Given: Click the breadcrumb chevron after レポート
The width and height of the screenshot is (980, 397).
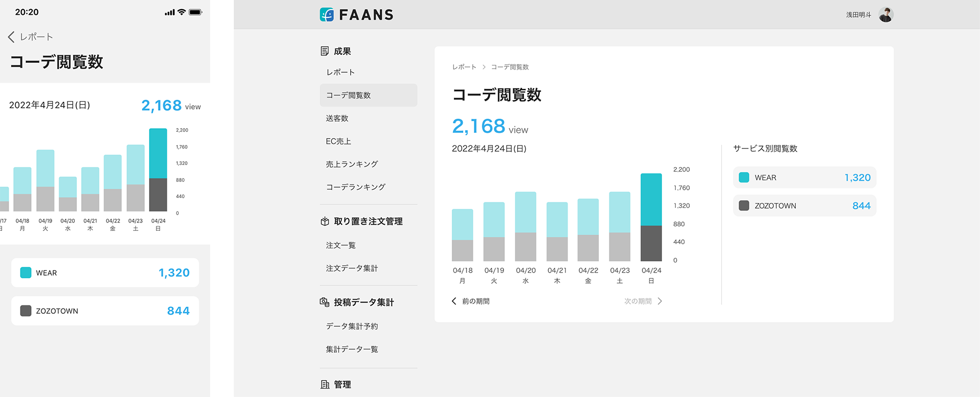Looking at the screenshot, I should coord(484,67).
